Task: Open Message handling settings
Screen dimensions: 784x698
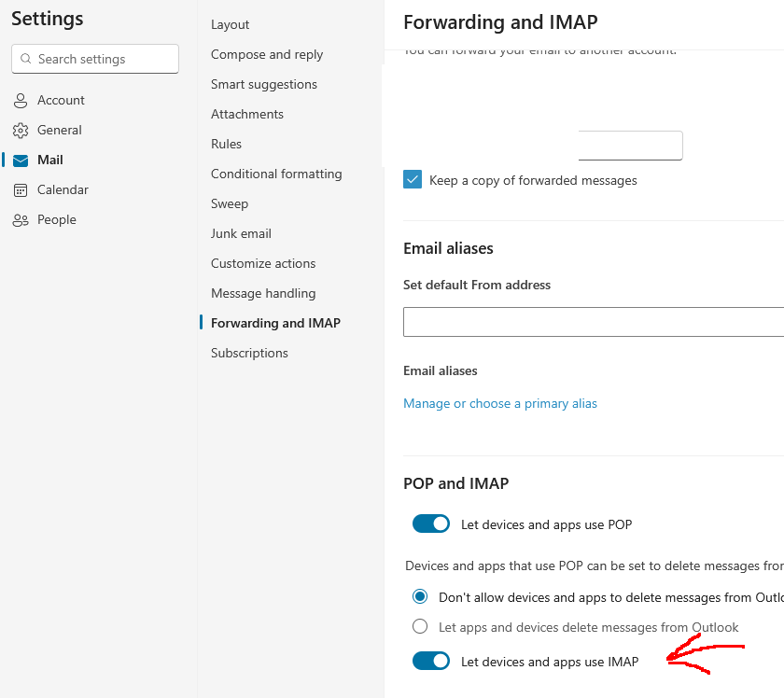Action: (x=263, y=293)
